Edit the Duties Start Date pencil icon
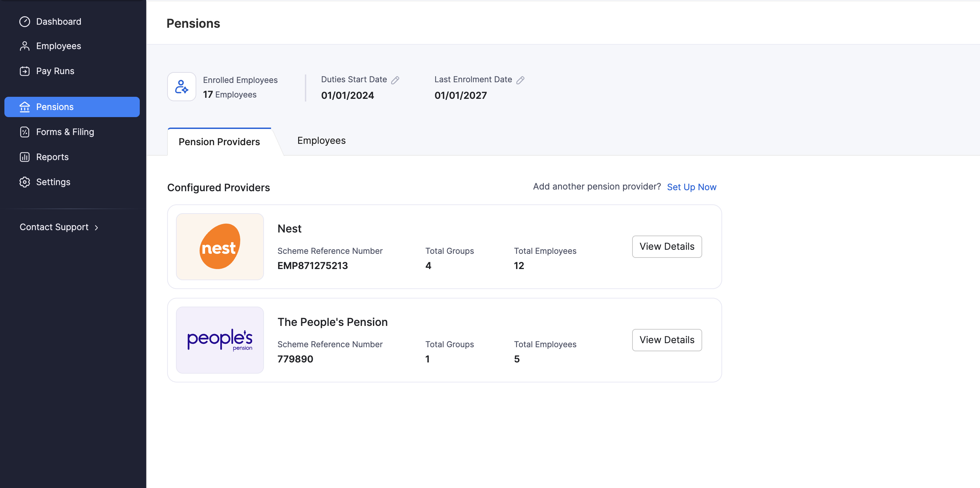This screenshot has width=980, height=488. (x=395, y=80)
